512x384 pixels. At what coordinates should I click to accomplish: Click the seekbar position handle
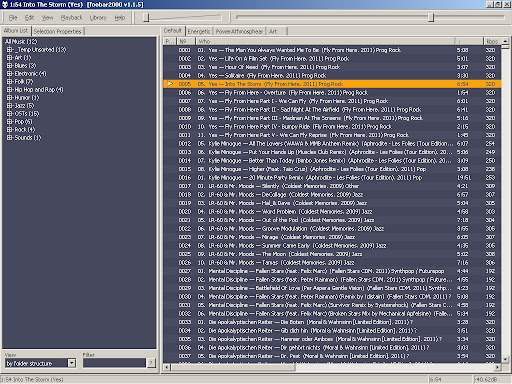pyautogui.click(x=431, y=17)
